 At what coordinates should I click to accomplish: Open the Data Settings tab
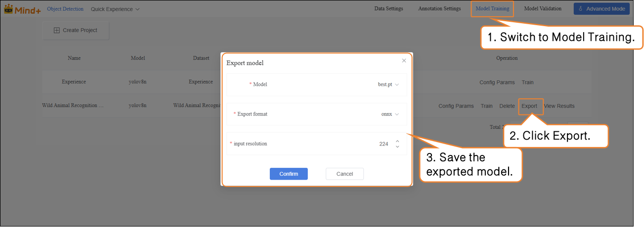click(x=388, y=9)
